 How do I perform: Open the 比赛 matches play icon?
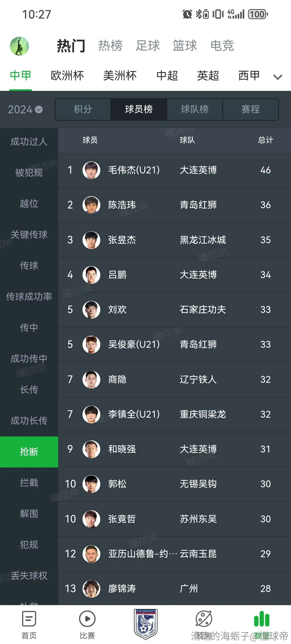tap(87, 618)
